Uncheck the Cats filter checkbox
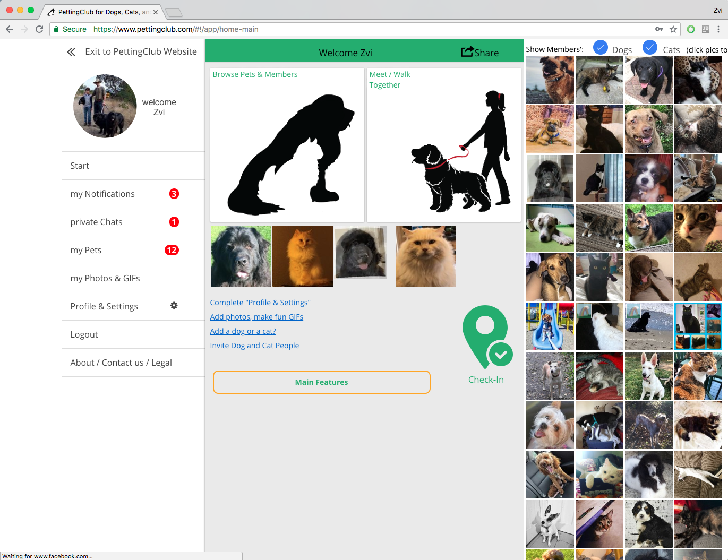This screenshot has width=728, height=560. point(650,47)
